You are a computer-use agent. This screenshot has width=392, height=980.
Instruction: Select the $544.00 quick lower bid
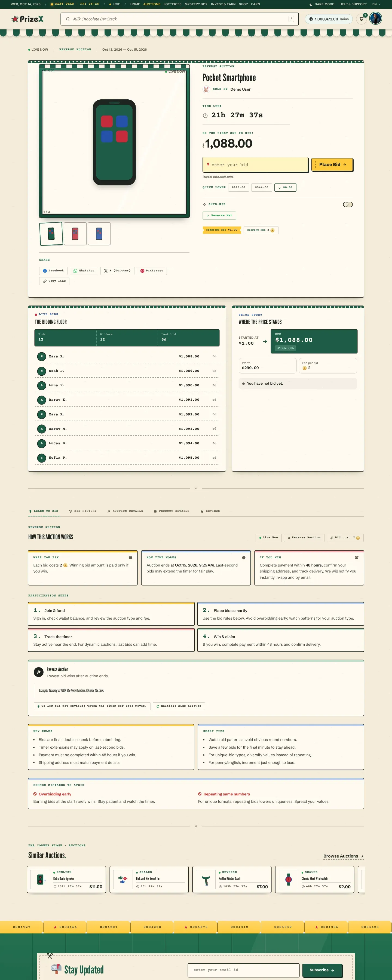click(261, 187)
